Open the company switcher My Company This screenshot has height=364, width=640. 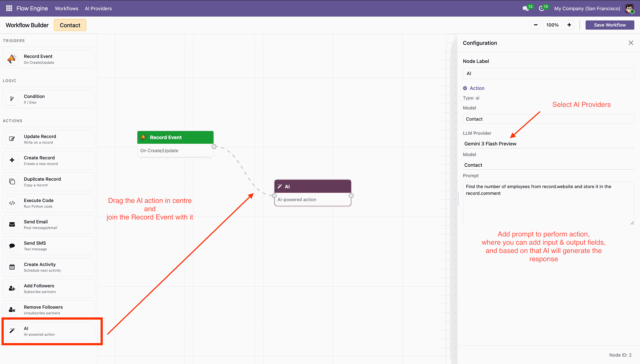point(587,8)
